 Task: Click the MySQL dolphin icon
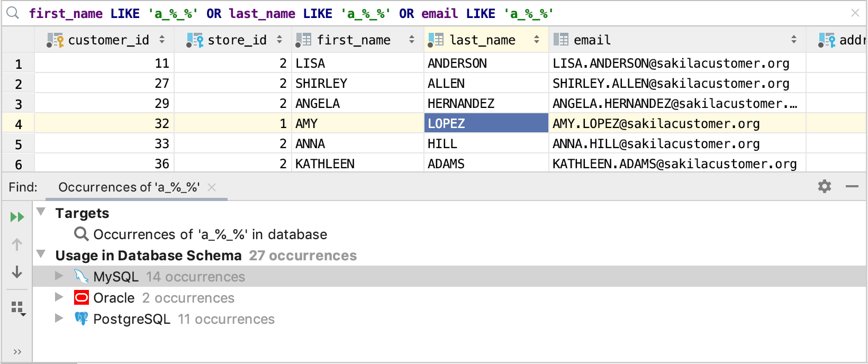(x=81, y=276)
